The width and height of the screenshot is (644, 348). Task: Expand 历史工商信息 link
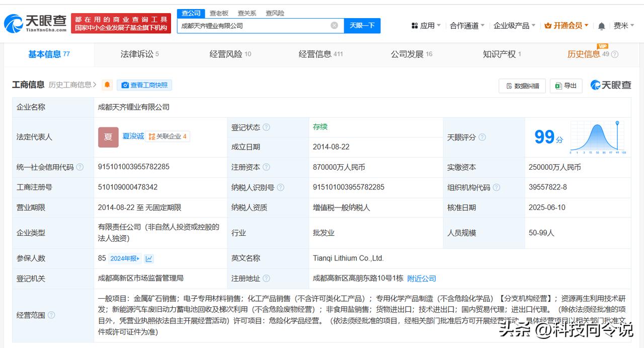point(72,85)
